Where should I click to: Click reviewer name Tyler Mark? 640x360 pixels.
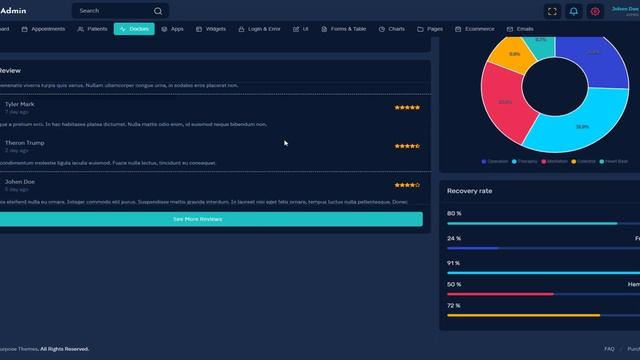pos(20,104)
